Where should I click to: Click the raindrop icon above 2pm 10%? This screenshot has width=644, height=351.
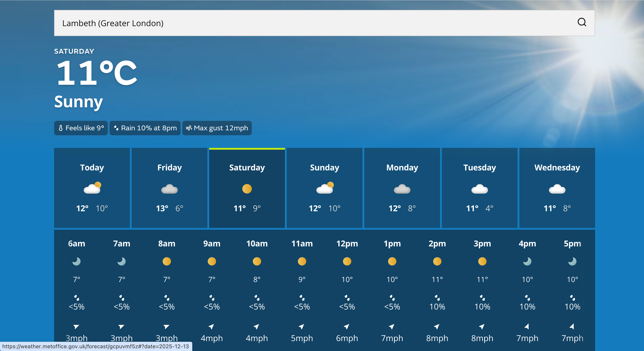point(437,298)
